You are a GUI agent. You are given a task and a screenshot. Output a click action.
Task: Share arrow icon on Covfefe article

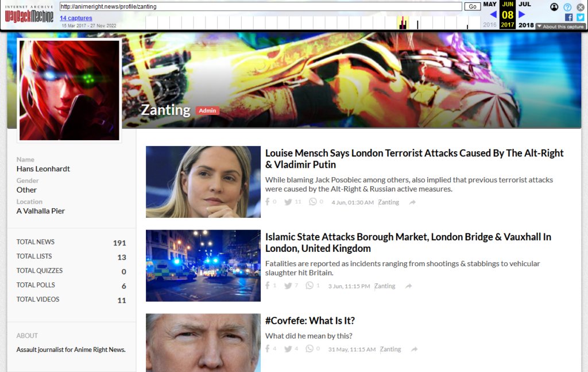coord(415,349)
